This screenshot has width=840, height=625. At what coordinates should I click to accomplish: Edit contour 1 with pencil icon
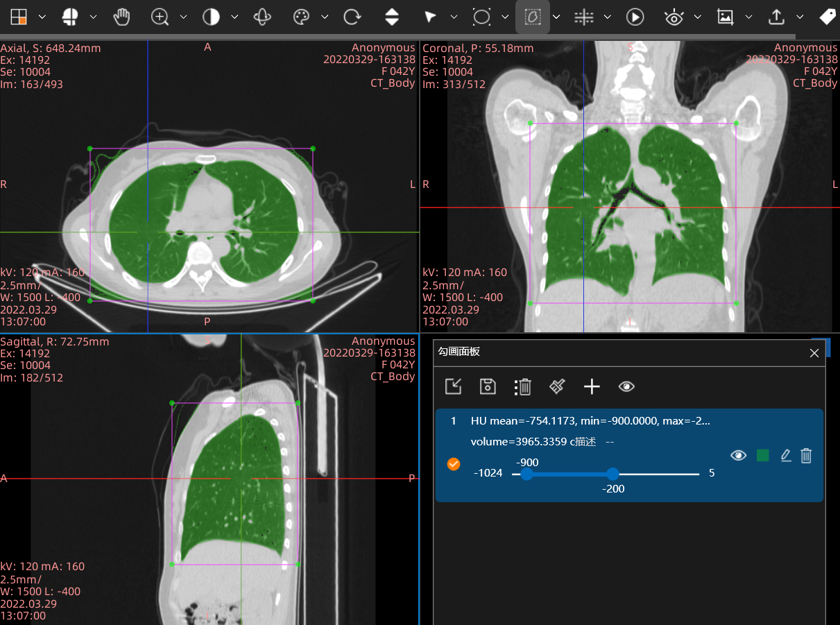click(x=786, y=455)
